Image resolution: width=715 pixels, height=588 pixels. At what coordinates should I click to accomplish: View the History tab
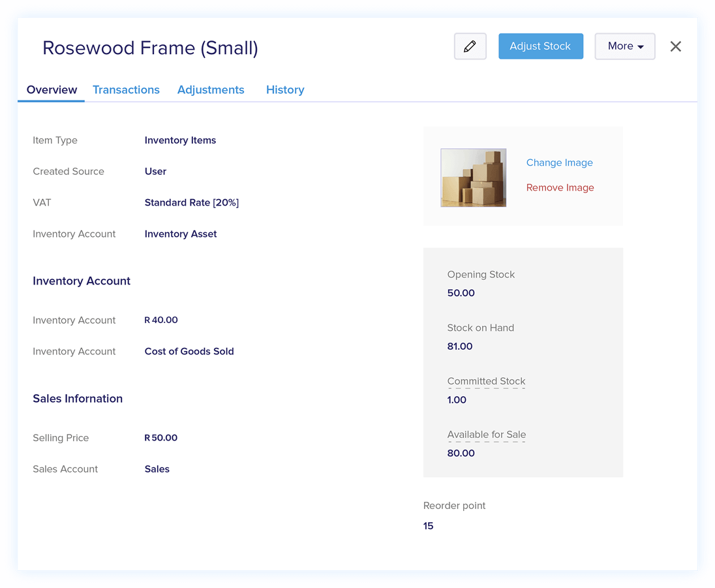pos(285,90)
